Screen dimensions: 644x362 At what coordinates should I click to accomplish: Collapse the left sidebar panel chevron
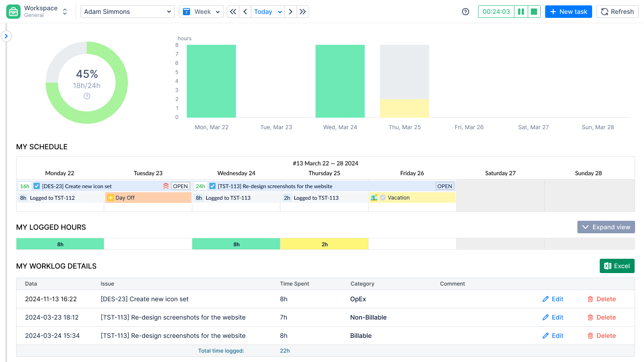click(6, 36)
